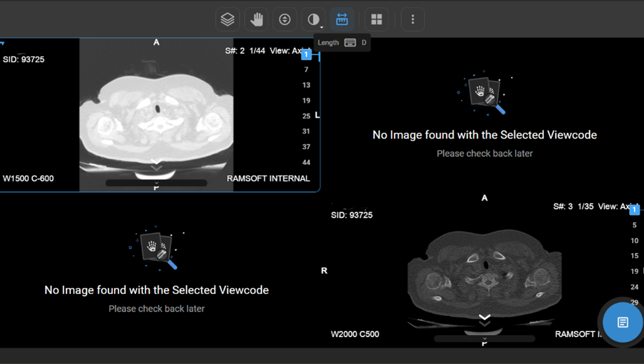Viewport: 644px width, 364px height.
Task: Click the W2000 C500 window level label
Action: pyautogui.click(x=355, y=334)
